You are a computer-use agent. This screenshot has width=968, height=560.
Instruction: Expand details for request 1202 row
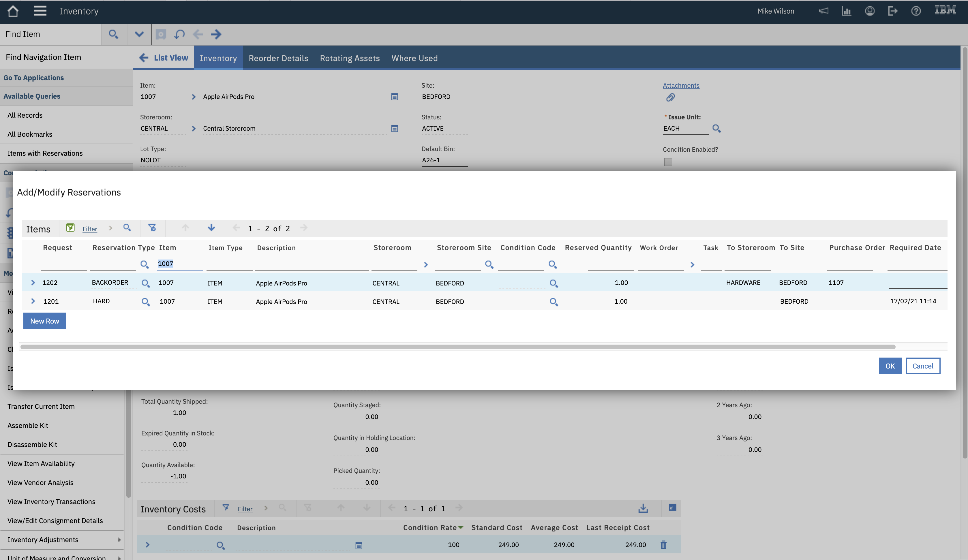[33, 283]
